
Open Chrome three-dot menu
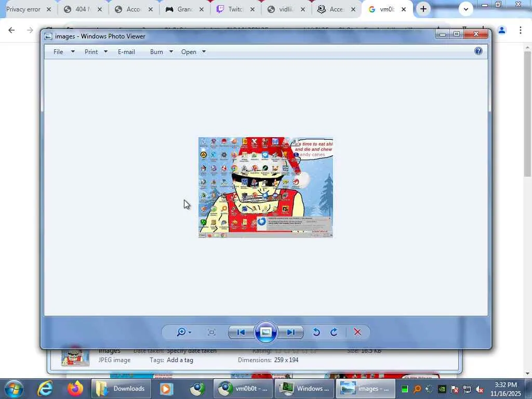521,30
